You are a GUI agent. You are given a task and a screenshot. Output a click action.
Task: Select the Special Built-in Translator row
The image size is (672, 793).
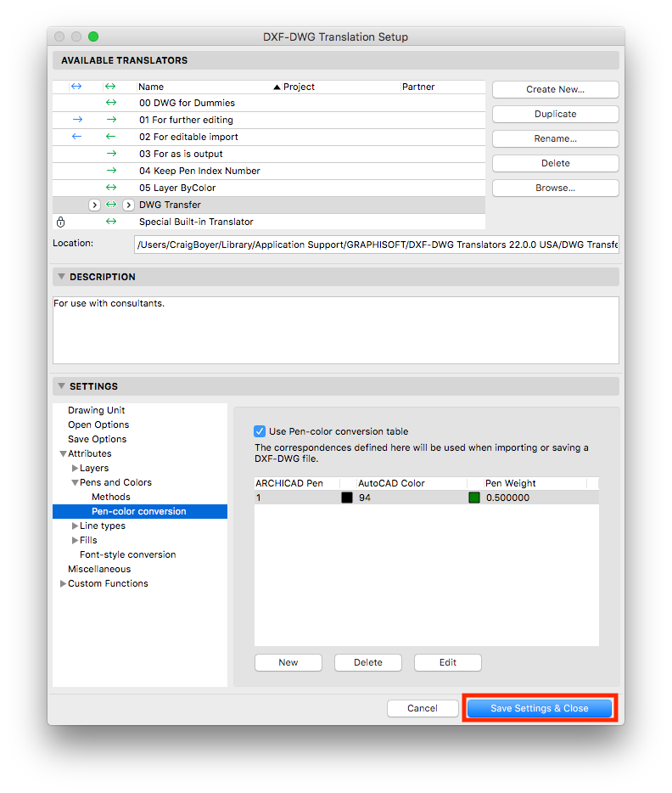click(269, 222)
